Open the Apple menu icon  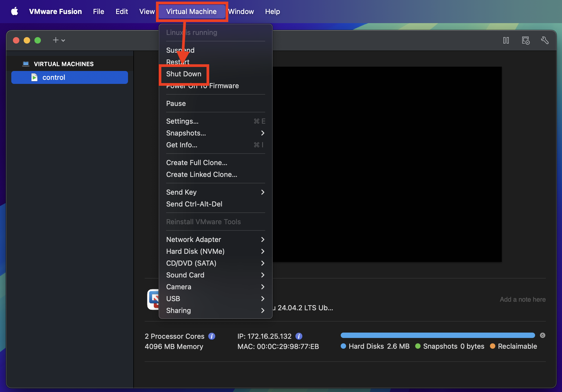(15, 11)
